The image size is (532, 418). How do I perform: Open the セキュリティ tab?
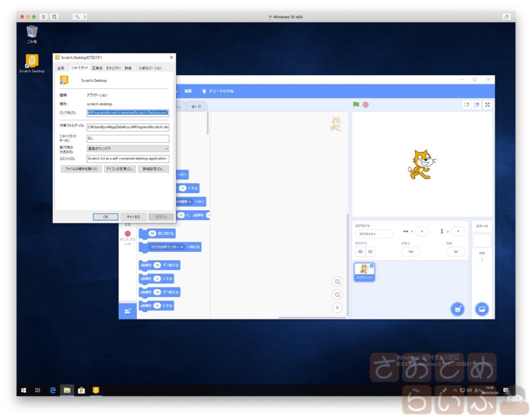pos(113,68)
